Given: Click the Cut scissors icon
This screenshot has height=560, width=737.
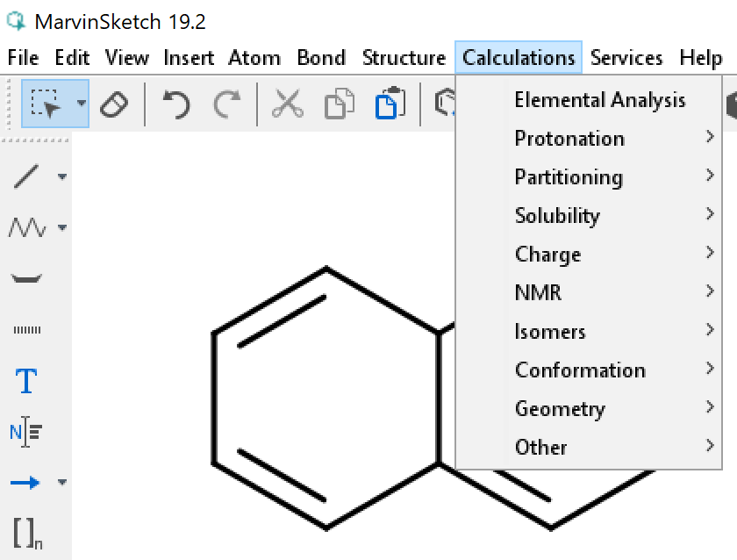Looking at the screenshot, I should point(286,104).
